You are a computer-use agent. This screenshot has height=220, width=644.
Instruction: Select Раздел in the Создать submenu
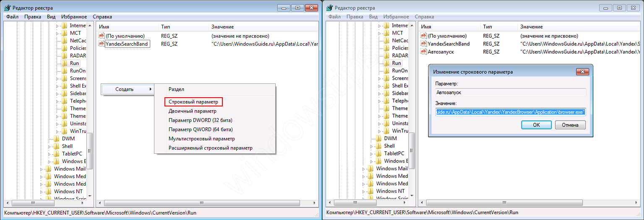(176, 89)
